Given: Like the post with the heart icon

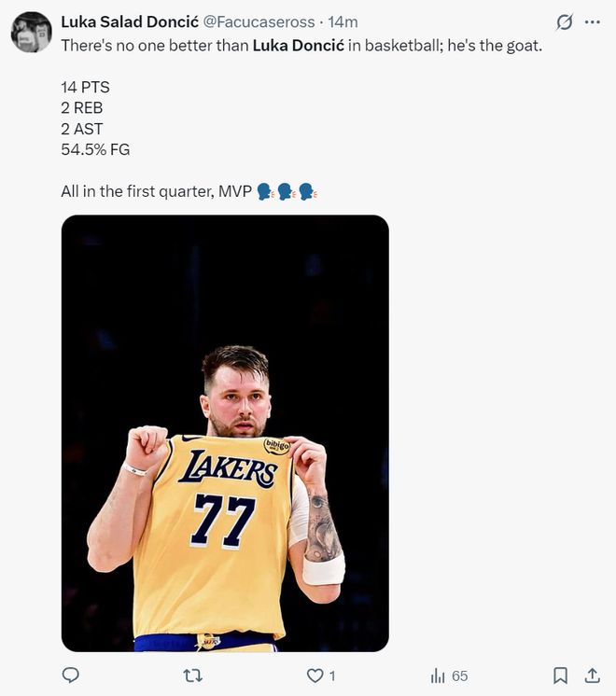Looking at the screenshot, I should (315, 675).
